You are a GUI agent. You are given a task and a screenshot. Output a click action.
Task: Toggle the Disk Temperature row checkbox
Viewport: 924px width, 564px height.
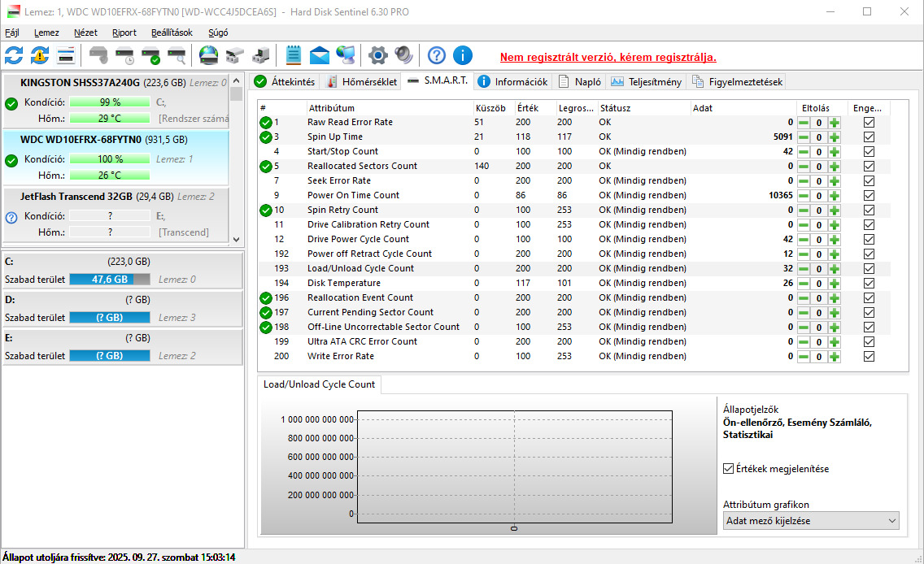point(869,283)
